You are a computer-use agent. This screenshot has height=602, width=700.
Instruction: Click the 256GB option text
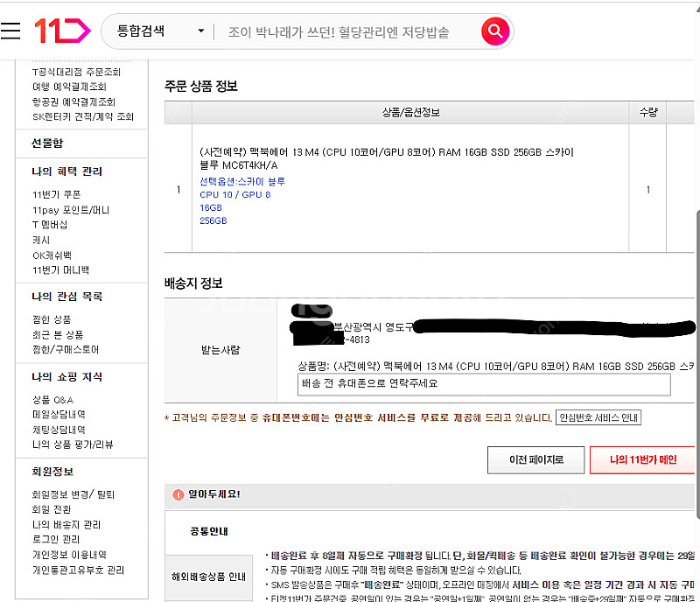click(213, 220)
